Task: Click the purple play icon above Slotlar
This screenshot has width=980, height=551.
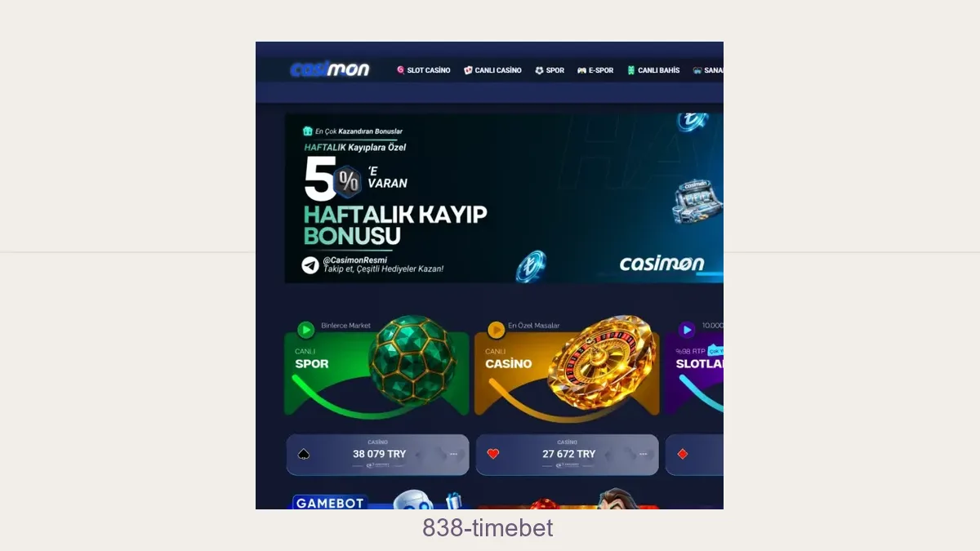Action: (x=687, y=330)
